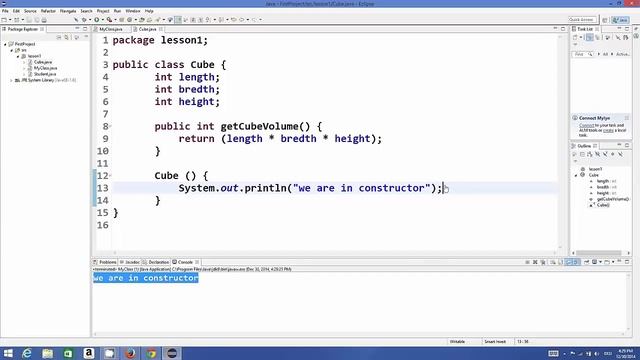
Task: Click the Run External Tools toolbar icon
Action: 109,20
